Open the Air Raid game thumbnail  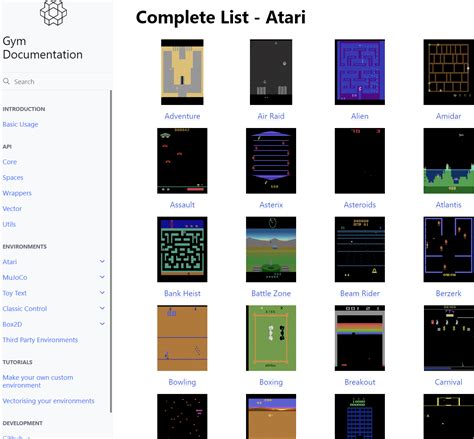271,72
